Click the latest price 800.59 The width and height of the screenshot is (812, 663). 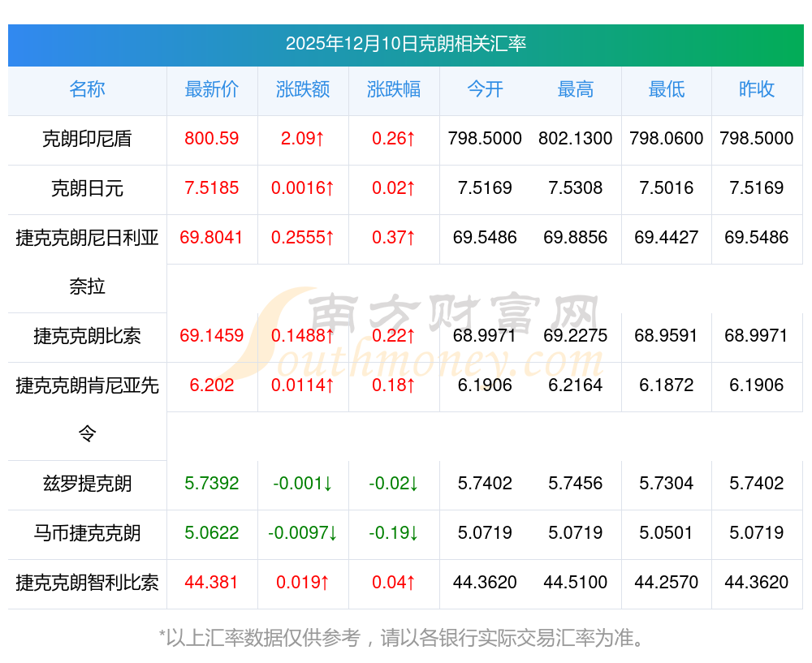(212, 138)
